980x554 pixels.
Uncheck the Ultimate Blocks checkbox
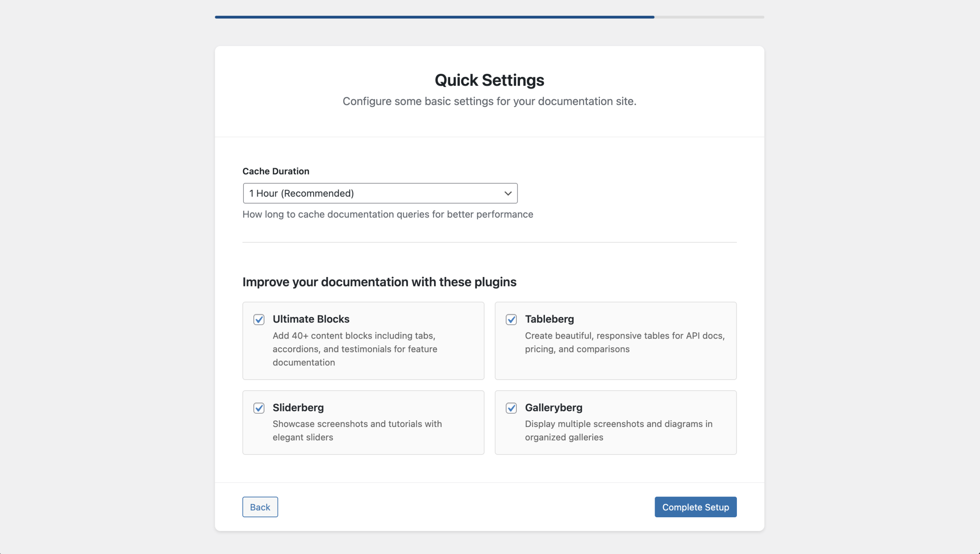259,319
